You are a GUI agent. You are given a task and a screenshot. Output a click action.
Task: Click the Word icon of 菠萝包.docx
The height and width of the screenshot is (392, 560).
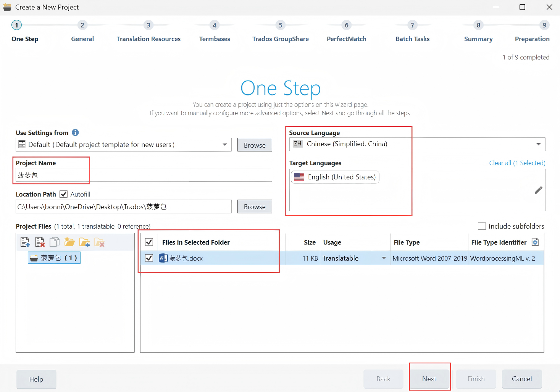[x=163, y=258]
